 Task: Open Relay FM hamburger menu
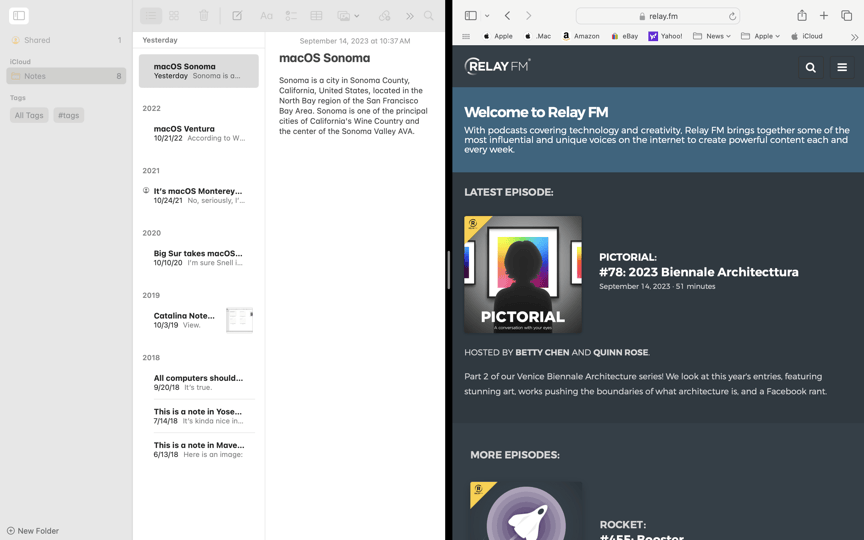pos(842,67)
